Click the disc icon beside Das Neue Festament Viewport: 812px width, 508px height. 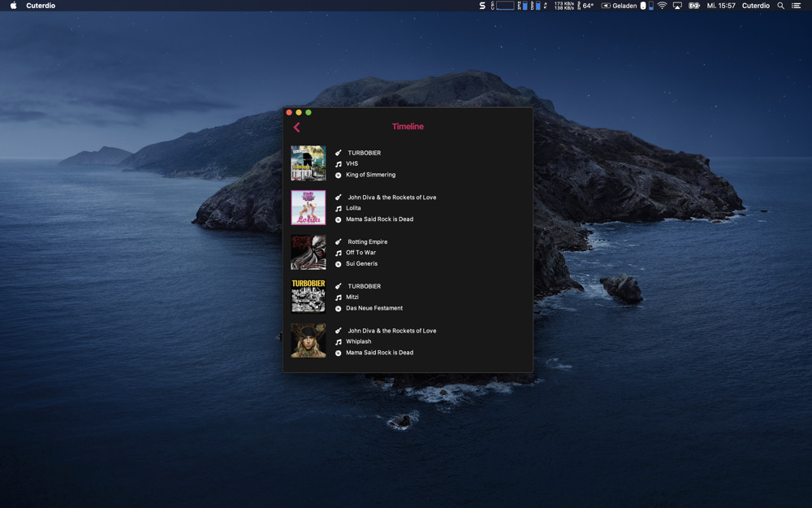pos(339,308)
